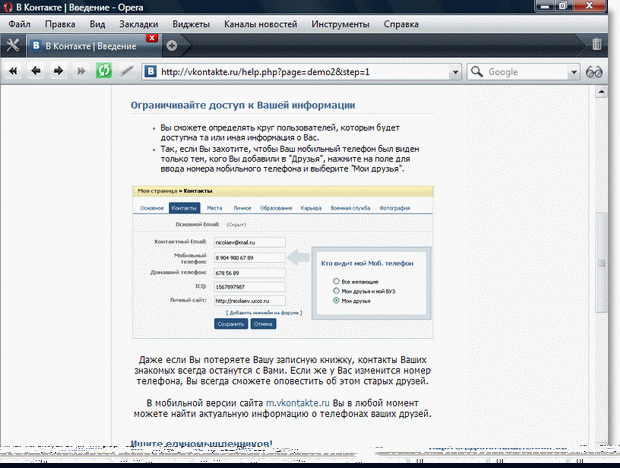Click the Фотография tab in demo image
This screenshot has height=468, width=620.
pos(395,208)
